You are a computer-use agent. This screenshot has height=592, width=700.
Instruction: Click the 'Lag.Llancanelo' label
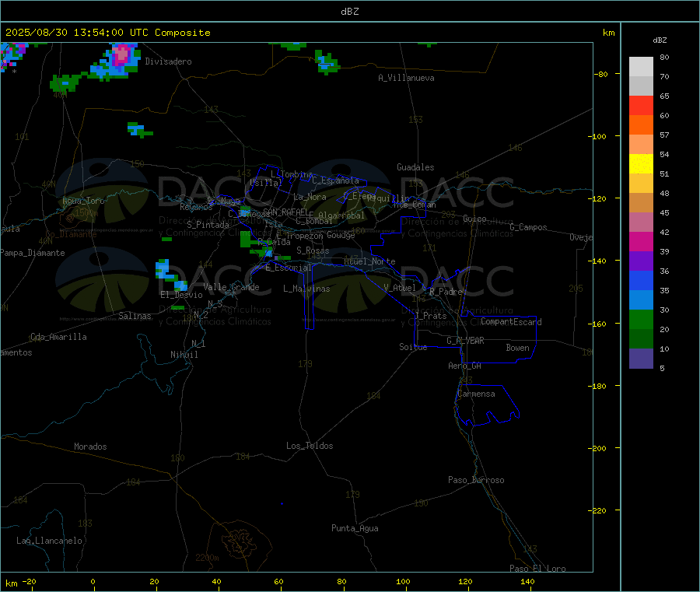[x=49, y=541]
